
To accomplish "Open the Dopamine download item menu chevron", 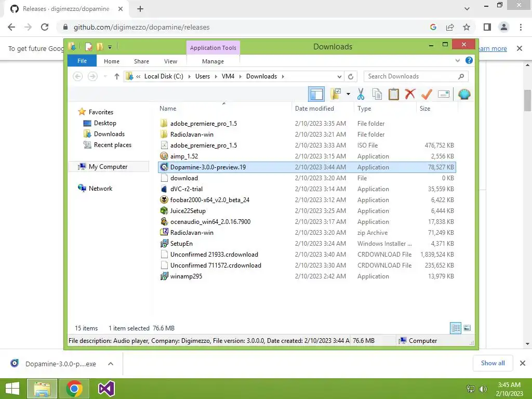I will click(x=111, y=364).
